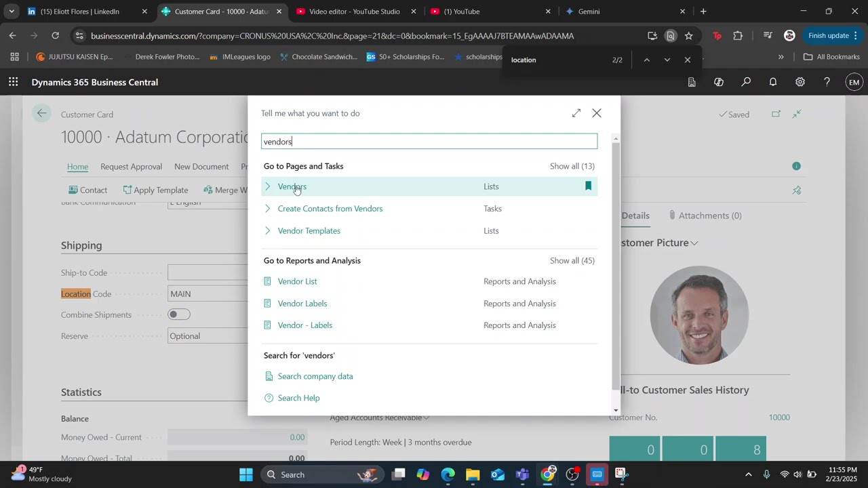Open Vendor List report
The image size is (868, 488).
click(x=298, y=281)
